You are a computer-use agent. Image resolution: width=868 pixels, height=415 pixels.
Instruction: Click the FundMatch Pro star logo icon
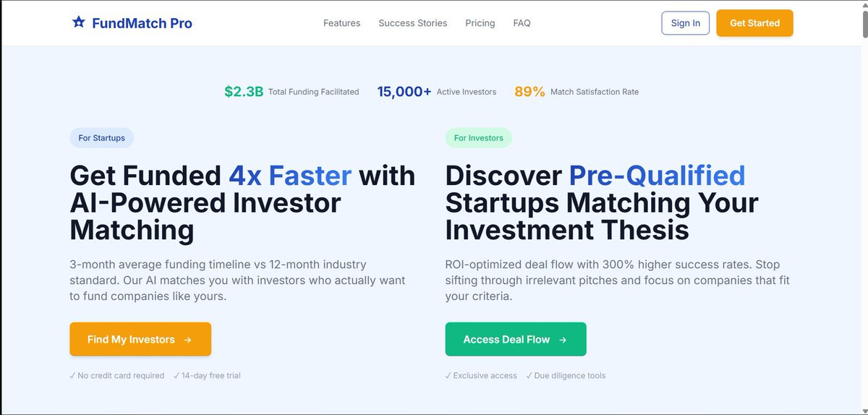coord(79,22)
